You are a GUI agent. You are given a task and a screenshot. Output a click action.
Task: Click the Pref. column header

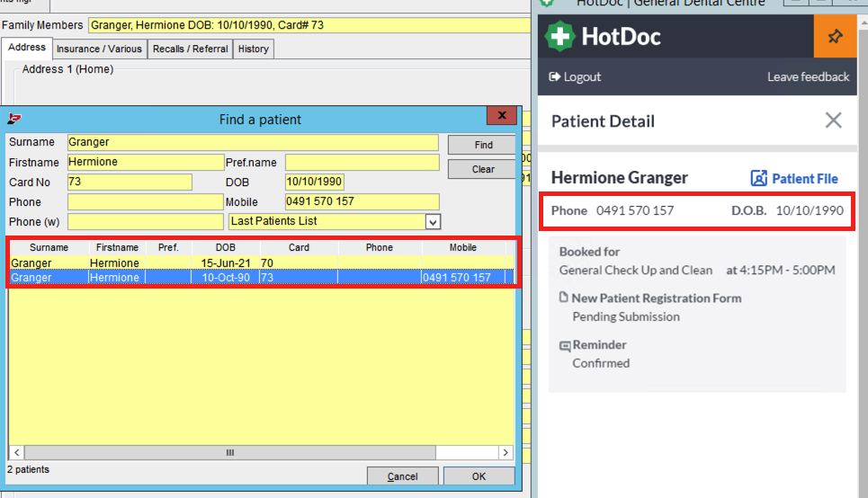[168, 247]
